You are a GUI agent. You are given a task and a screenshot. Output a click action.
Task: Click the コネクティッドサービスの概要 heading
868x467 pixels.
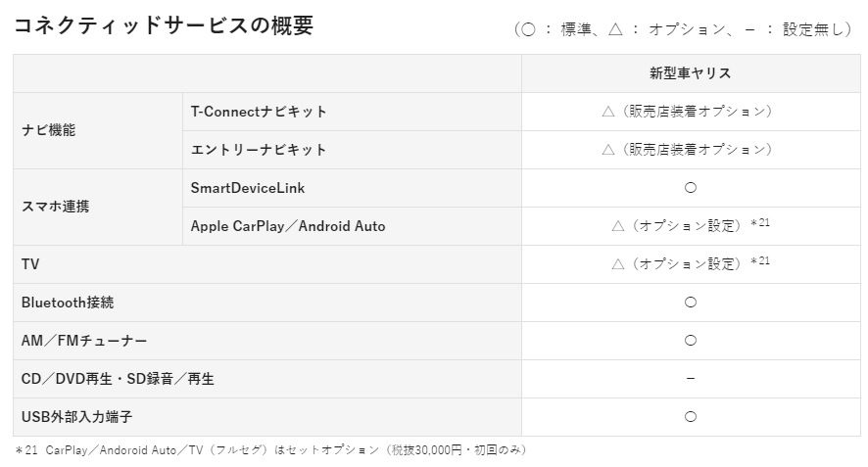click(x=164, y=26)
